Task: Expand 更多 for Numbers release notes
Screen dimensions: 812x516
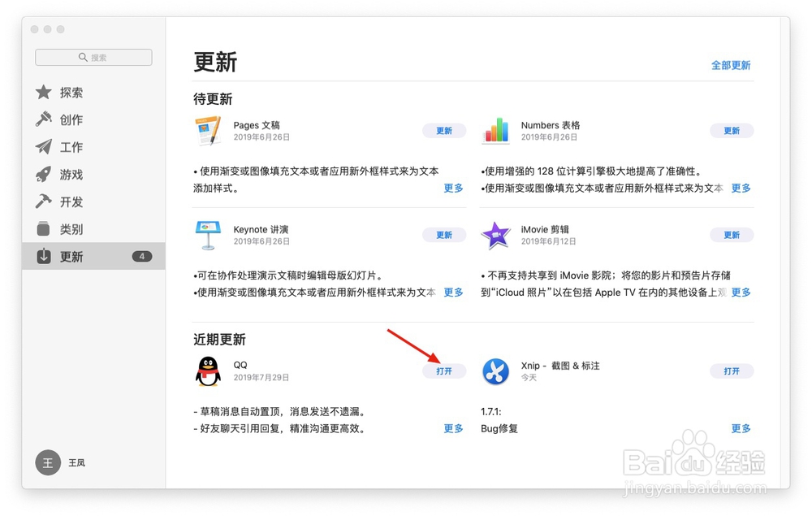Action: click(x=741, y=188)
